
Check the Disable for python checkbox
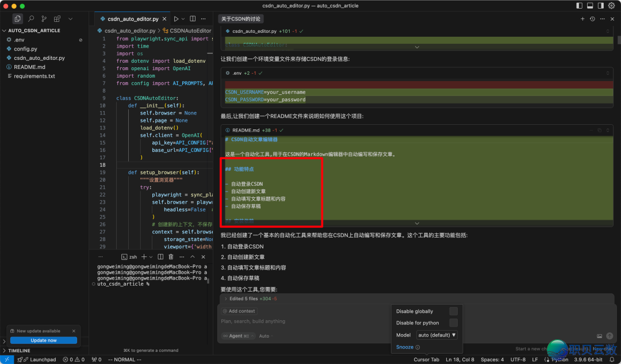coord(453,323)
